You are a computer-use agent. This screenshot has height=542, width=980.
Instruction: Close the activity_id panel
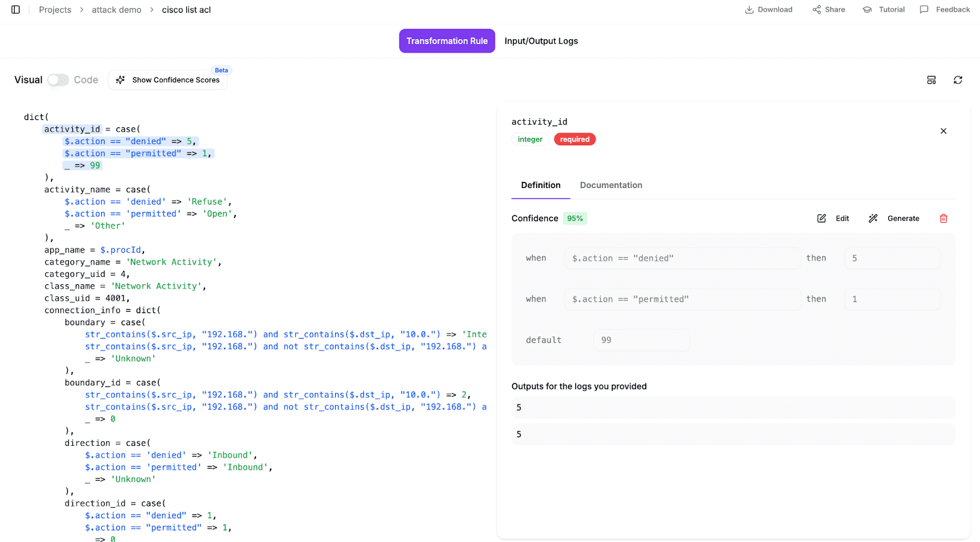click(943, 131)
